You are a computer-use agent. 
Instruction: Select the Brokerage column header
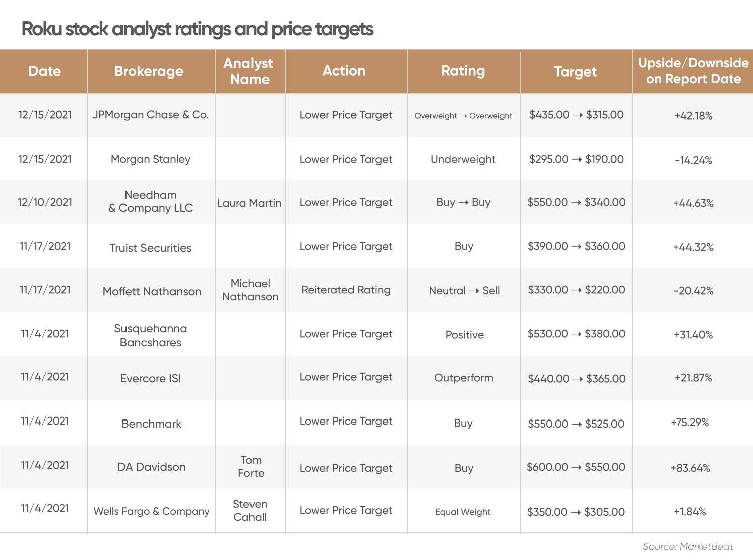[149, 71]
